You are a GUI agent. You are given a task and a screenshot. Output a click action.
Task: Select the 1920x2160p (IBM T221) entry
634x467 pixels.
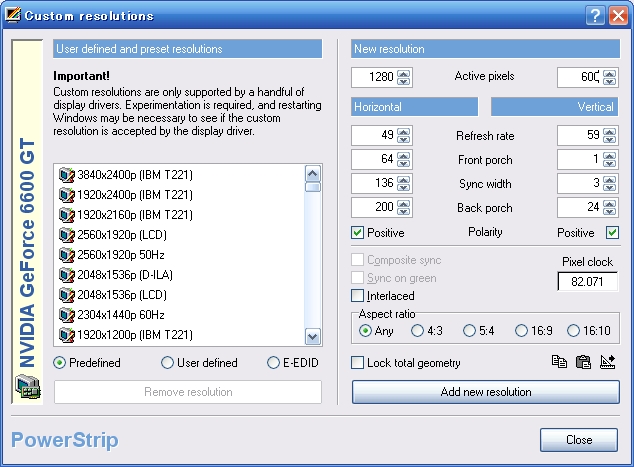[126, 215]
